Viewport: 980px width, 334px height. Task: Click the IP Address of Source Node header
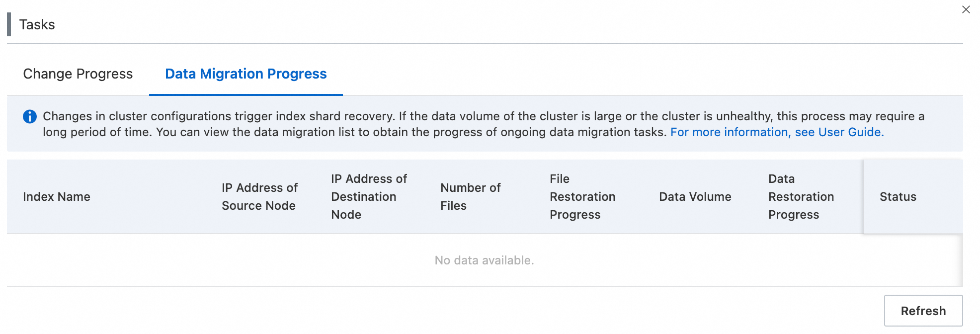click(259, 197)
